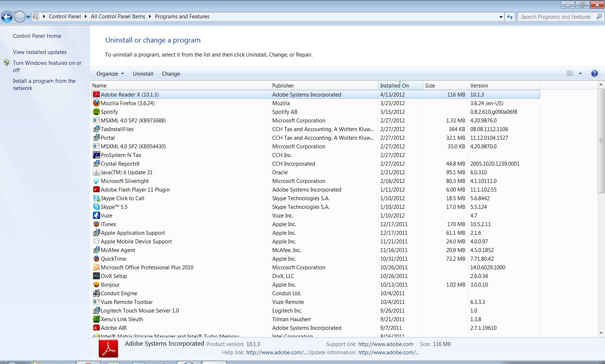The image size is (605, 364).
Task: Open Turn Windows features on or off
Action: 47,66
